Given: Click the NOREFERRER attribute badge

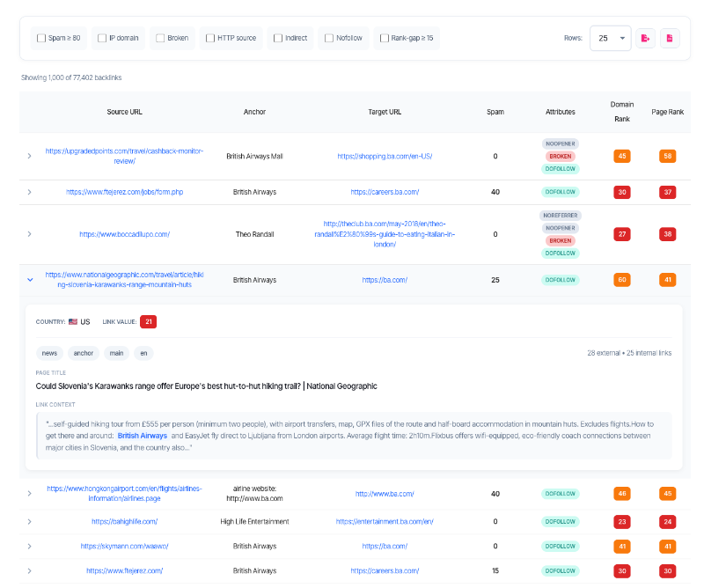Looking at the screenshot, I should pyautogui.click(x=561, y=215).
